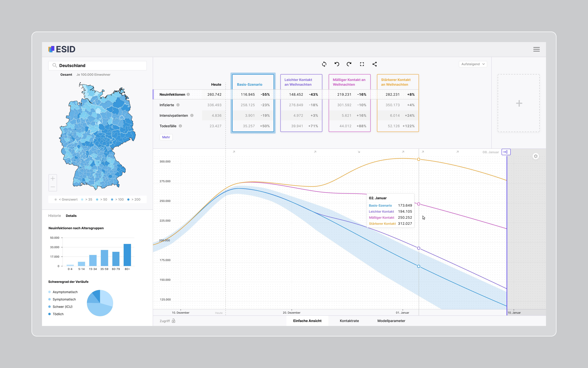Switch to Gesamt map view

pyautogui.click(x=66, y=75)
